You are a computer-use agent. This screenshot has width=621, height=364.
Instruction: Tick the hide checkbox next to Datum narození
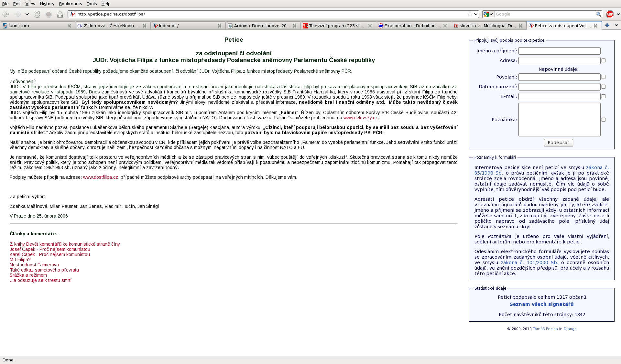click(604, 87)
